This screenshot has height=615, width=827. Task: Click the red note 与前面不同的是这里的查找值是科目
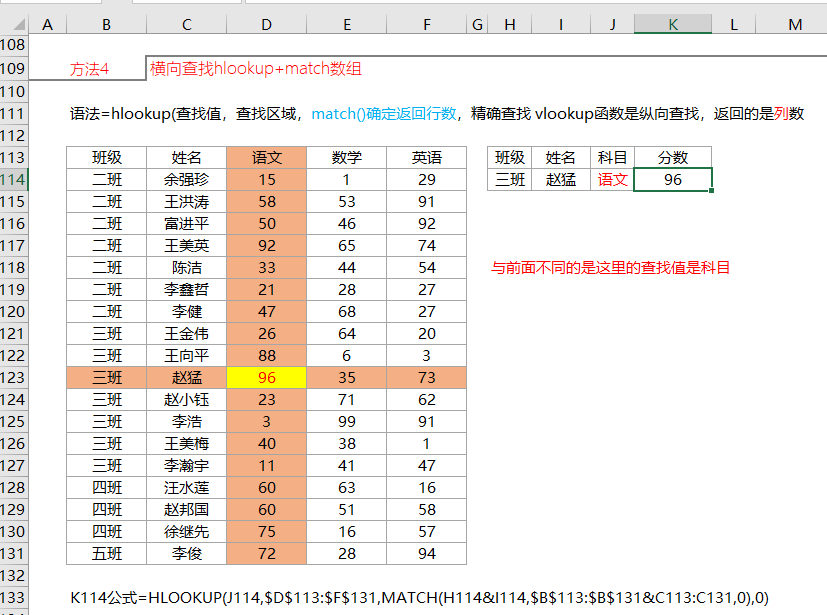(610, 268)
